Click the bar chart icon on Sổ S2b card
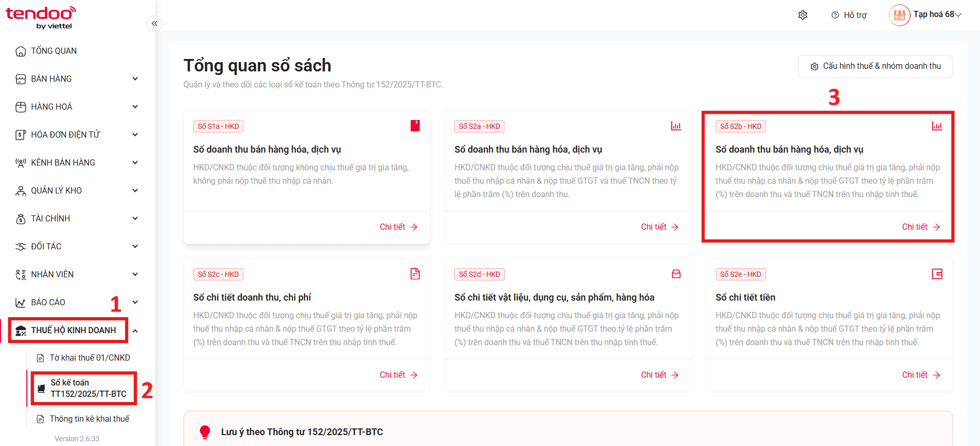The width and height of the screenshot is (980, 446). [x=937, y=126]
